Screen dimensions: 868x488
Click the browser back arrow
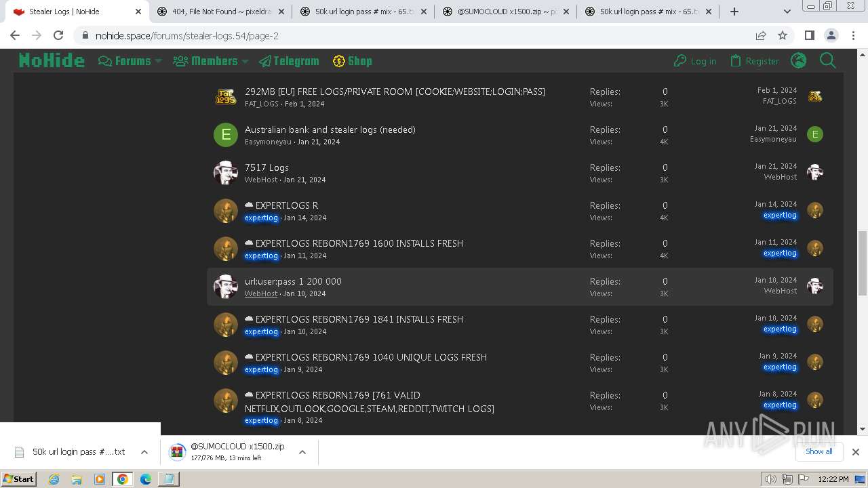(x=15, y=36)
